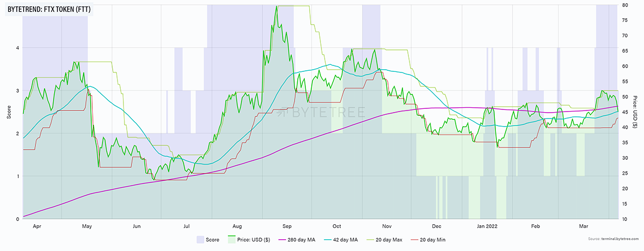Click the score axis value 4
The height and width of the screenshot is (251, 644).
[18, 47]
